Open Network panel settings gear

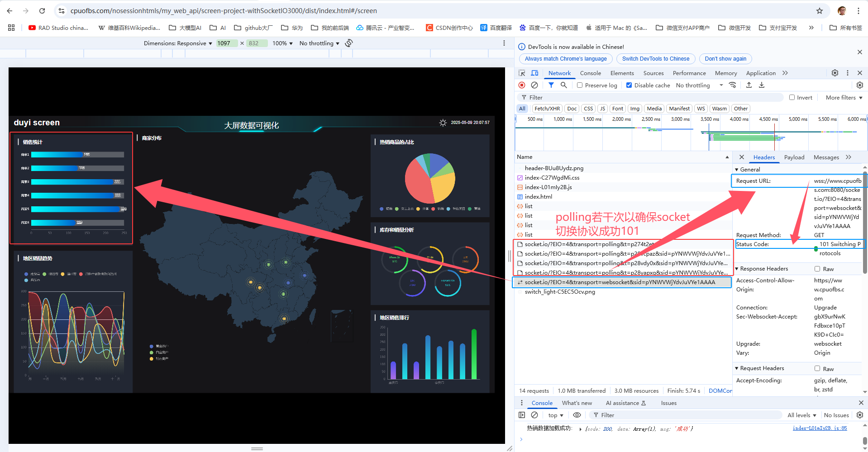(x=860, y=85)
